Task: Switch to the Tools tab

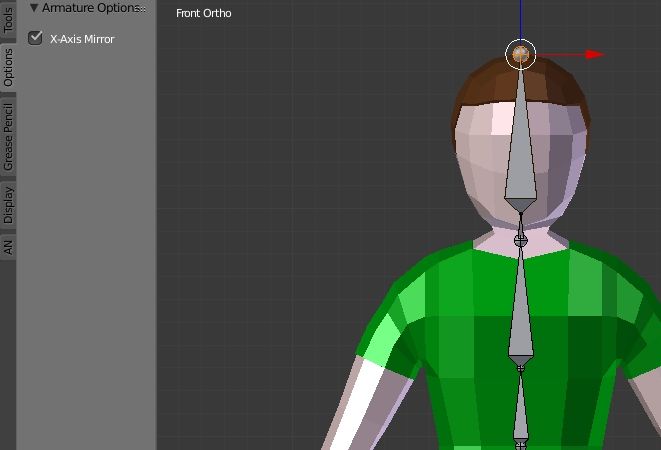Action: tap(8, 22)
